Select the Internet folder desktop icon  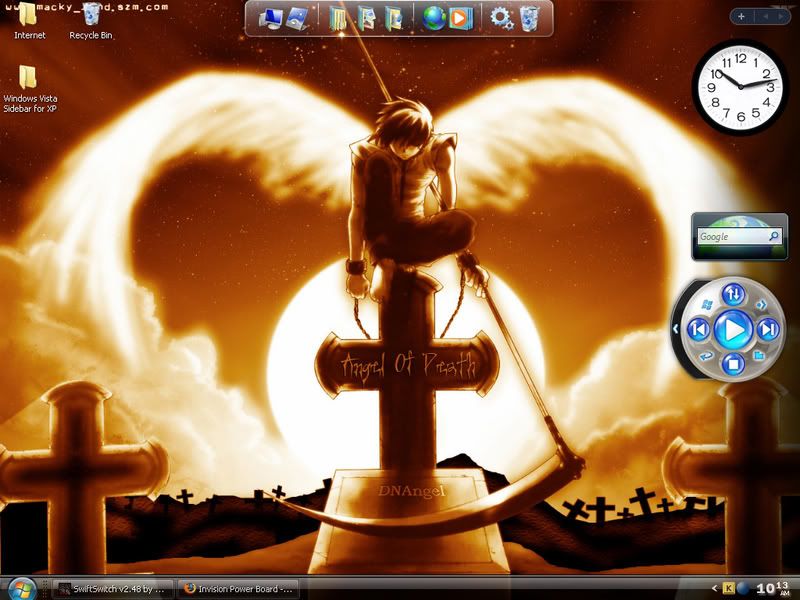point(29,21)
